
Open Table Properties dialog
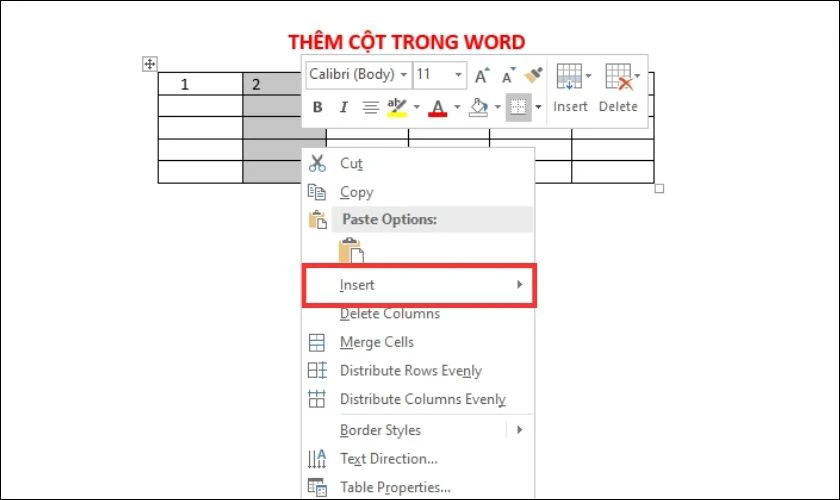pyautogui.click(x=418, y=487)
